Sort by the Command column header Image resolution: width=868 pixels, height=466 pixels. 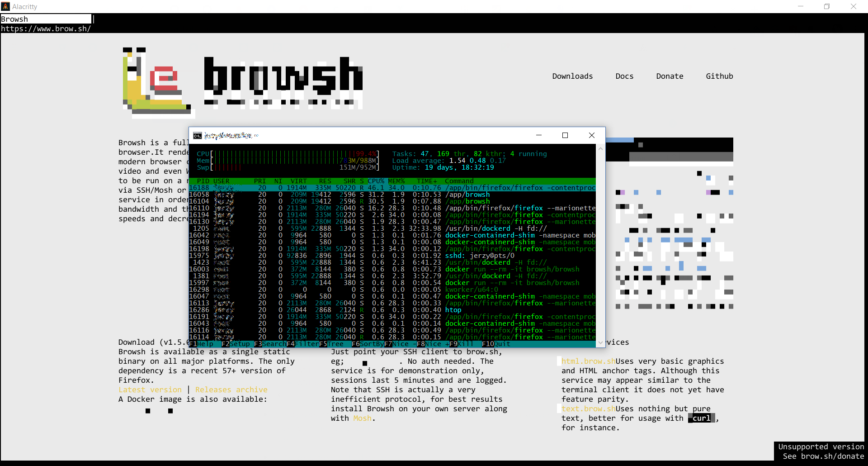point(459,181)
